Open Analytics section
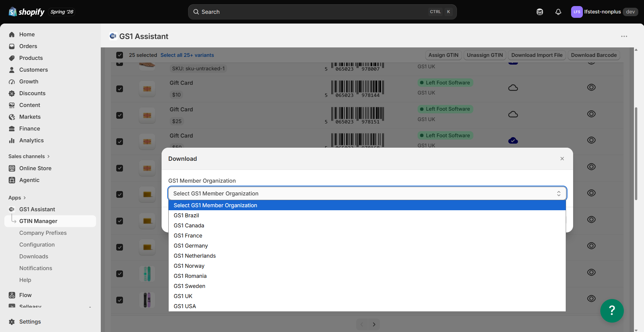This screenshot has width=644, height=332. (x=31, y=140)
